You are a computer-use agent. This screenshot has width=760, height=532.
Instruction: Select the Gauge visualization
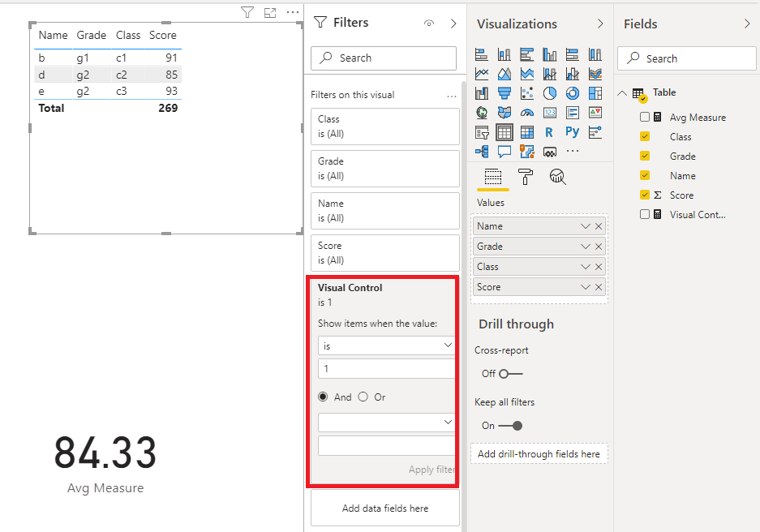pyautogui.click(x=527, y=113)
